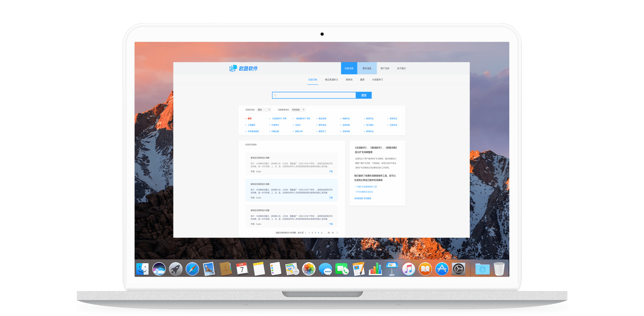The height and width of the screenshot is (316, 644).
Task: Jump to page 30 in pagination
Action: (329, 233)
